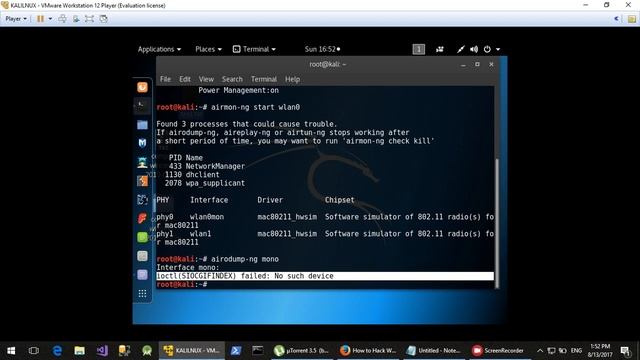Open the Kali power menu icon
640x360 pixels.
point(487,49)
